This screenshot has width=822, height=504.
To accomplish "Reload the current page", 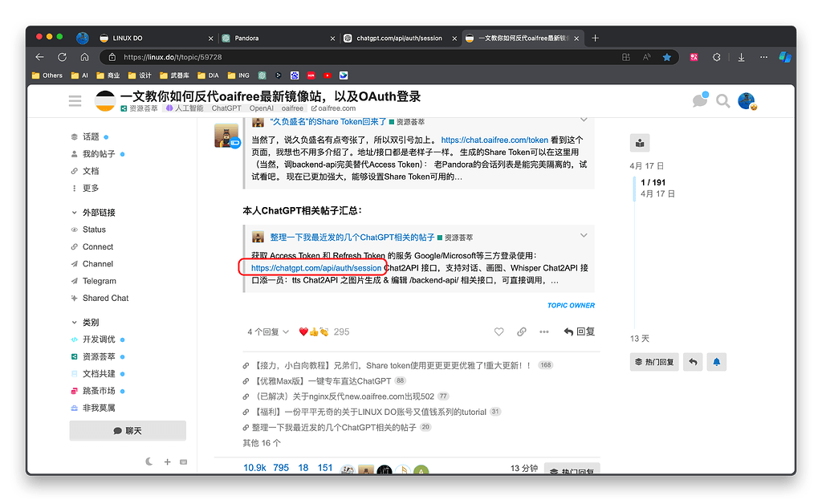I will click(63, 57).
